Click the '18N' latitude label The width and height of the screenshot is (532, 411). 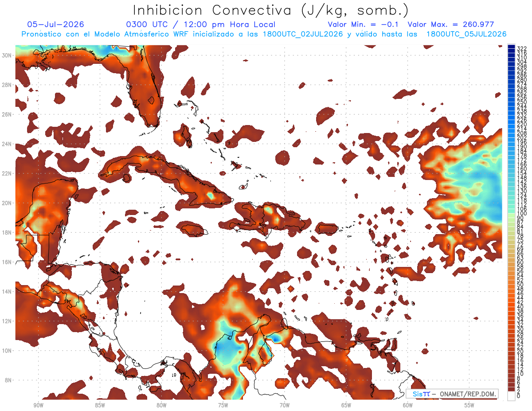pyautogui.click(x=7, y=232)
